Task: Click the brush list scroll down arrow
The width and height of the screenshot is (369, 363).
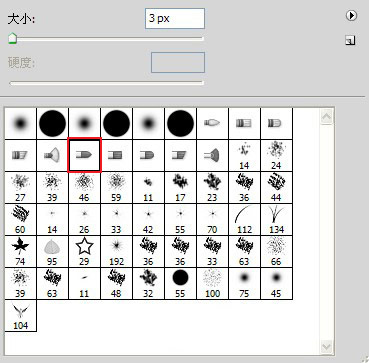Action: (326, 346)
